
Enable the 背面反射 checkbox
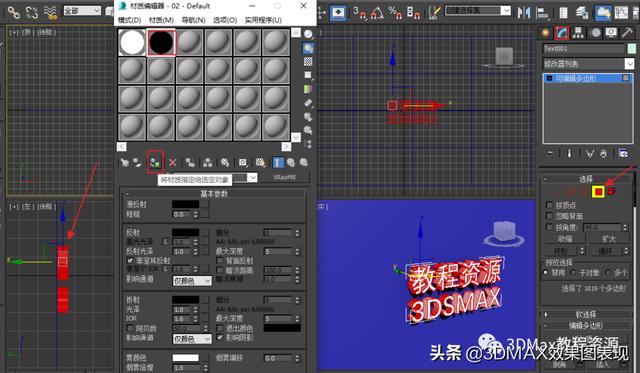click(x=220, y=260)
